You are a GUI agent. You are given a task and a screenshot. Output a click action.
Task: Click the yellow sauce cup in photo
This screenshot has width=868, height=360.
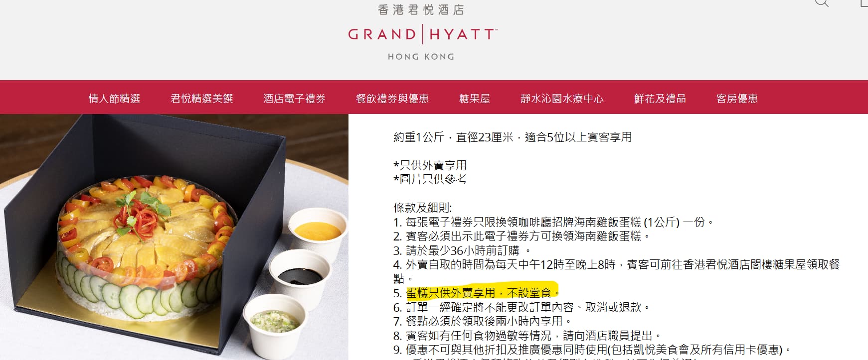coord(318,234)
